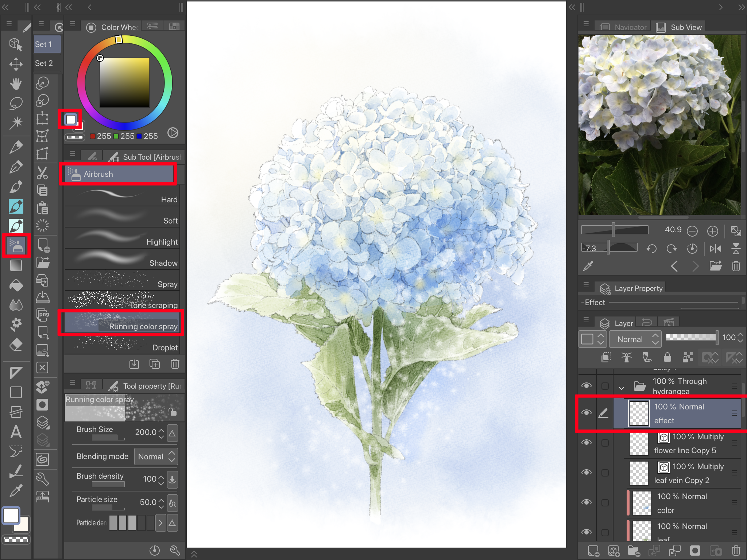
Task: Select the Blend tool
Action: pos(16,305)
